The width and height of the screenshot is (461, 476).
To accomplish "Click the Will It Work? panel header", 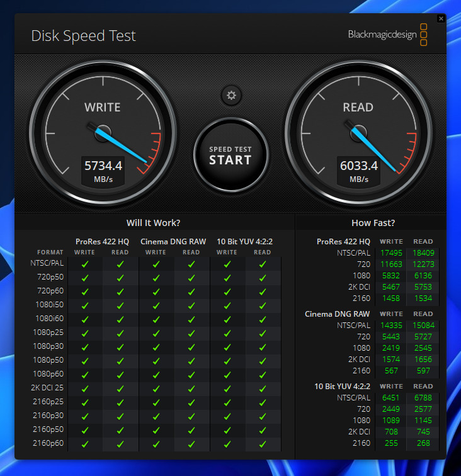I will (154, 223).
